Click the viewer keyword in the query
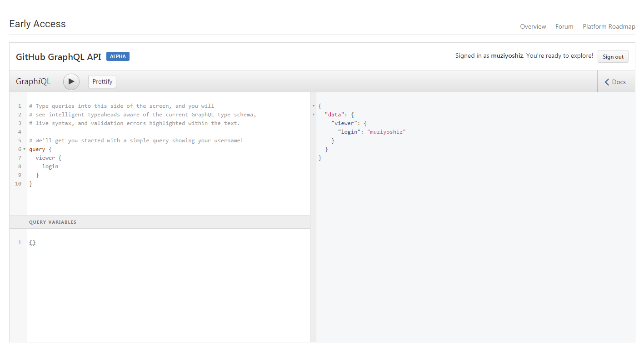The height and width of the screenshot is (356, 644). [x=45, y=157]
